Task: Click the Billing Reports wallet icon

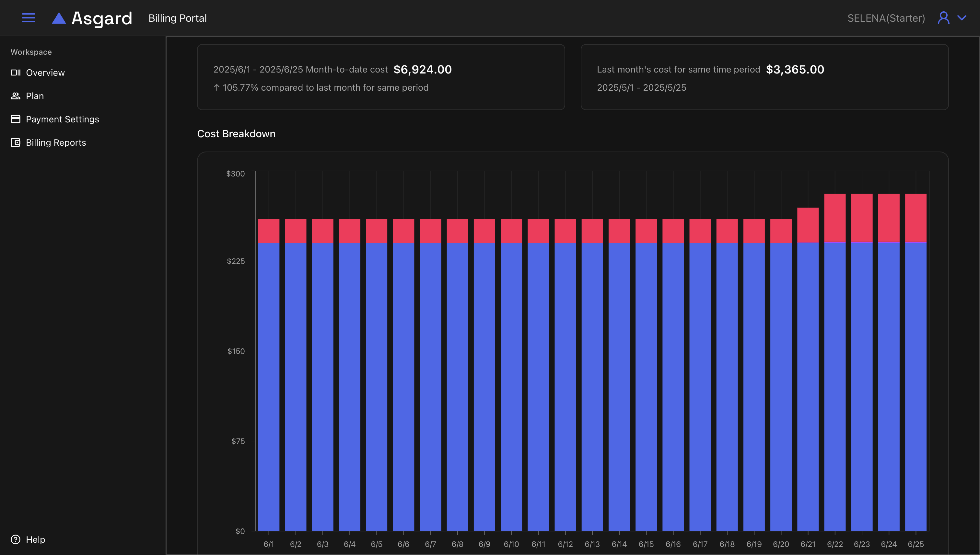Action: point(15,142)
